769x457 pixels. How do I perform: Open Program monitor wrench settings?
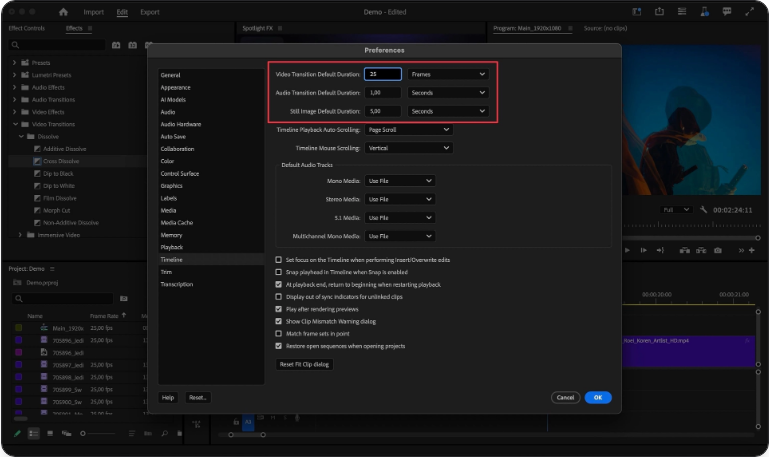tap(704, 210)
